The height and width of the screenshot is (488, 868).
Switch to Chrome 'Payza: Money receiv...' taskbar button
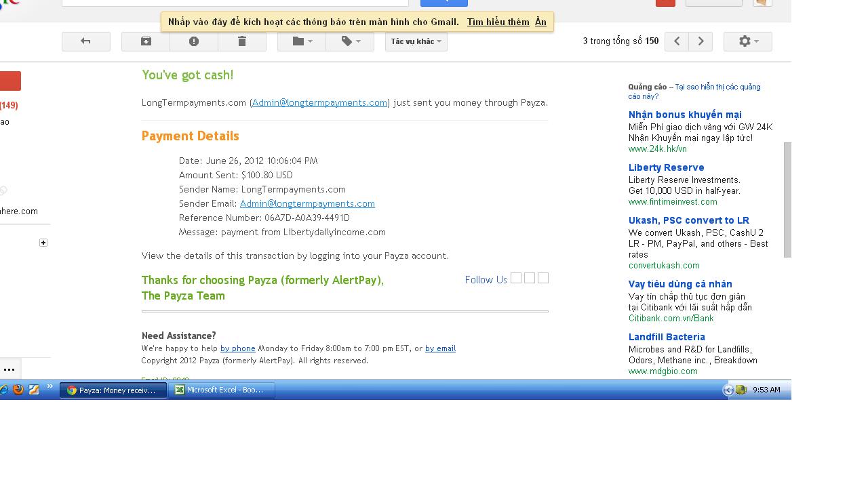click(x=113, y=390)
